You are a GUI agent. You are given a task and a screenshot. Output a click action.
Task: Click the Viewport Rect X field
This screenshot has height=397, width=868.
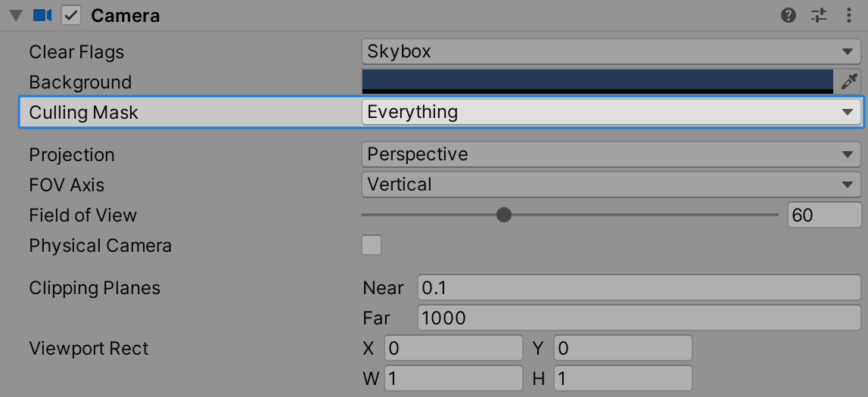tap(453, 349)
